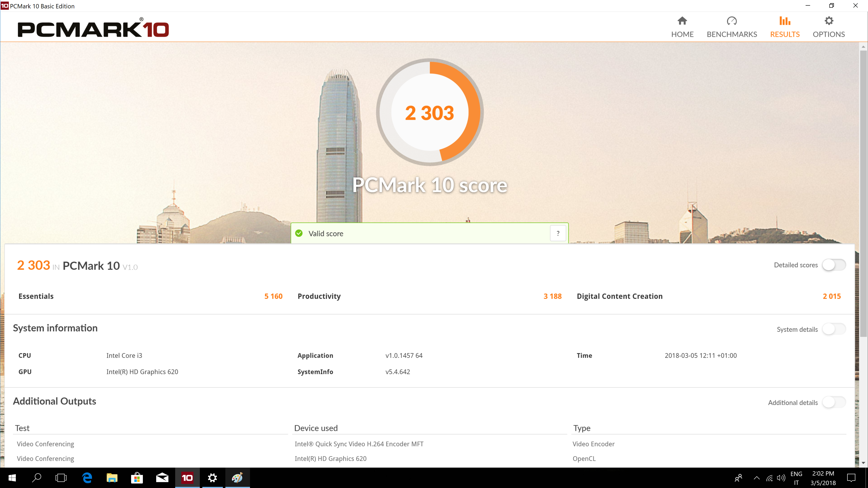This screenshot has height=488, width=868.
Task: Click the OpenCL type cell
Action: 584,459
